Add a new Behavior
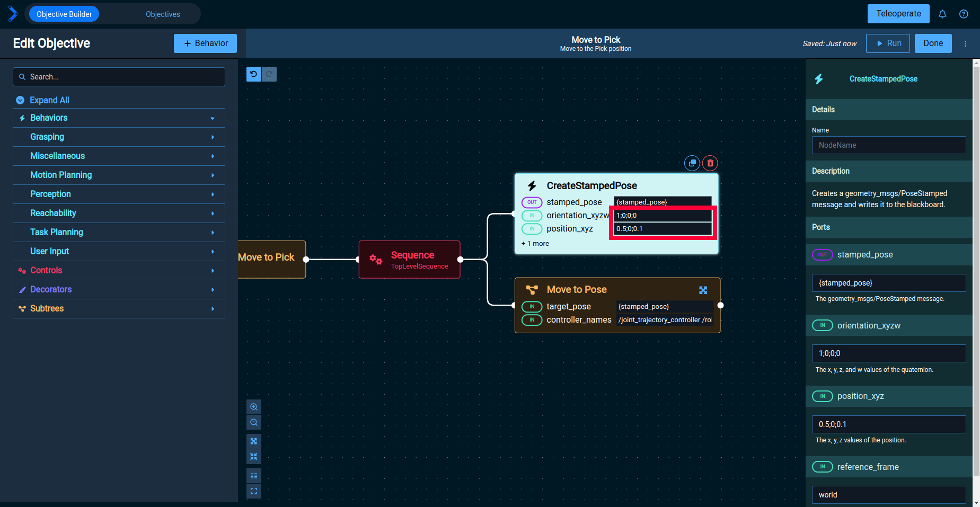The width and height of the screenshot is (980, 507). coord(205,43)
